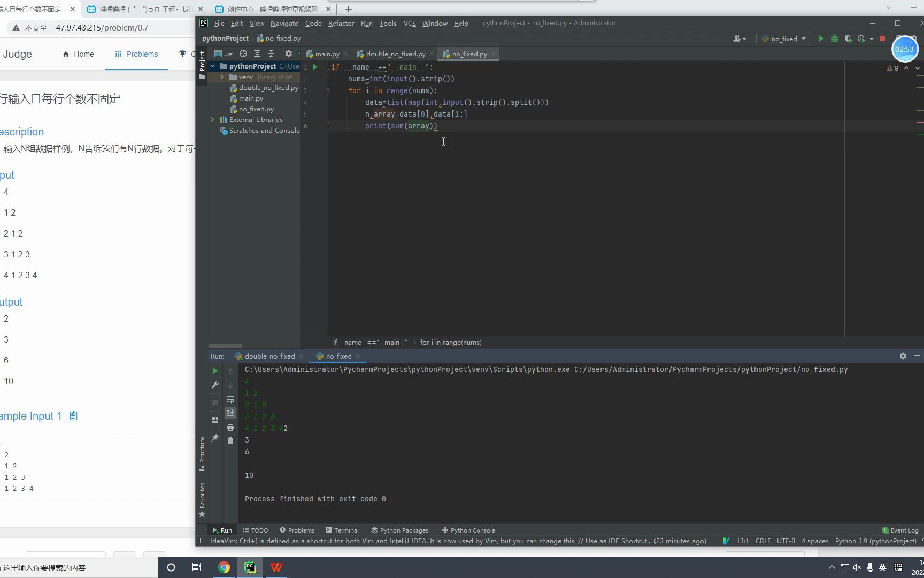
Task: Switch to the main.py editor tab
Action: (x=326, y=54)
